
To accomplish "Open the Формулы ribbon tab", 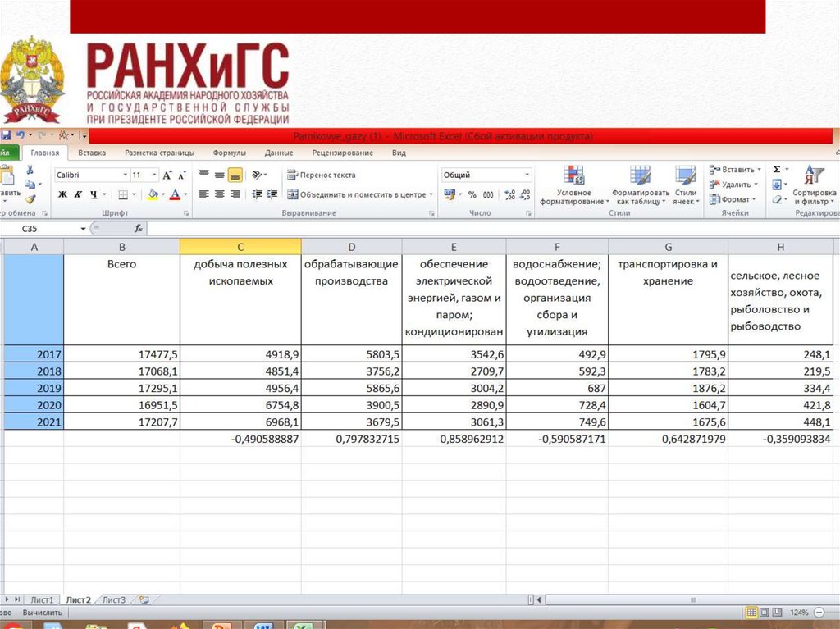I will point(230,153).
